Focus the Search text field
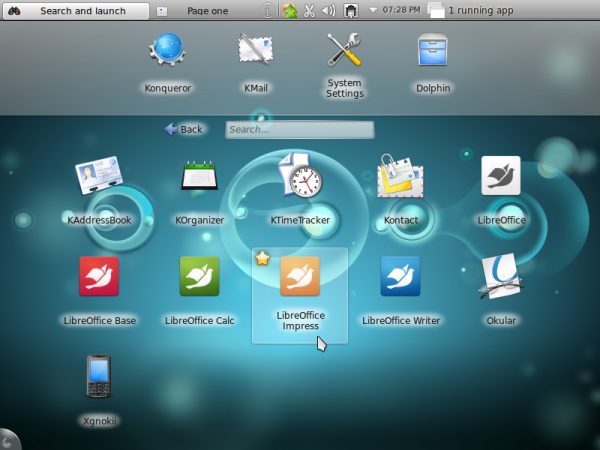 300,130
